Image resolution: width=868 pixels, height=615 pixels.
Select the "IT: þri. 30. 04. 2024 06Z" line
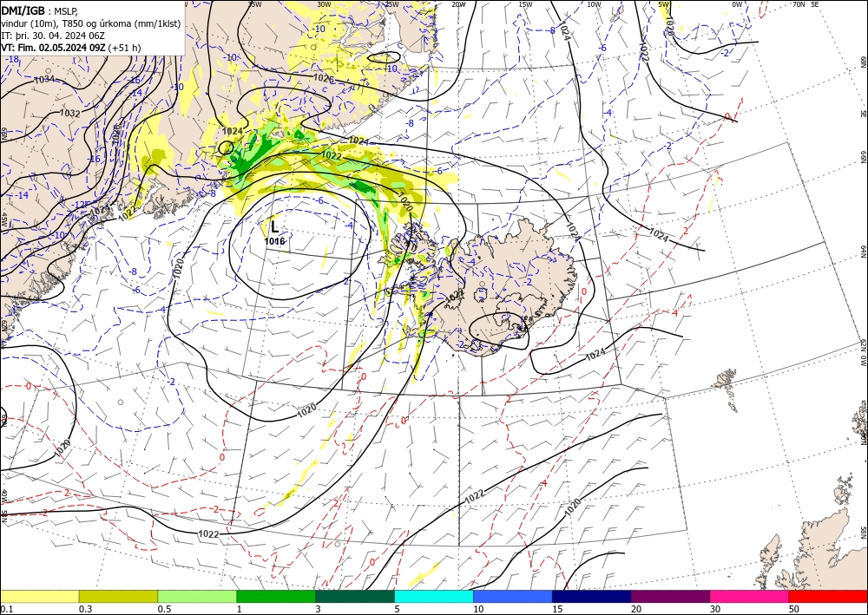tap(51, 35)
